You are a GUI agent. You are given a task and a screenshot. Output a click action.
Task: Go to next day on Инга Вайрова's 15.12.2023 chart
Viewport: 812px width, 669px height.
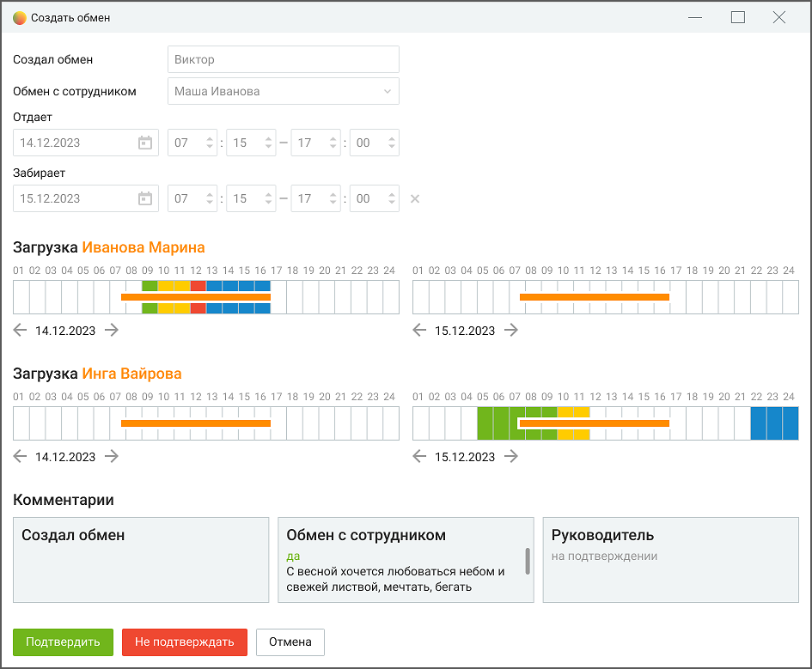pos(511,456)
